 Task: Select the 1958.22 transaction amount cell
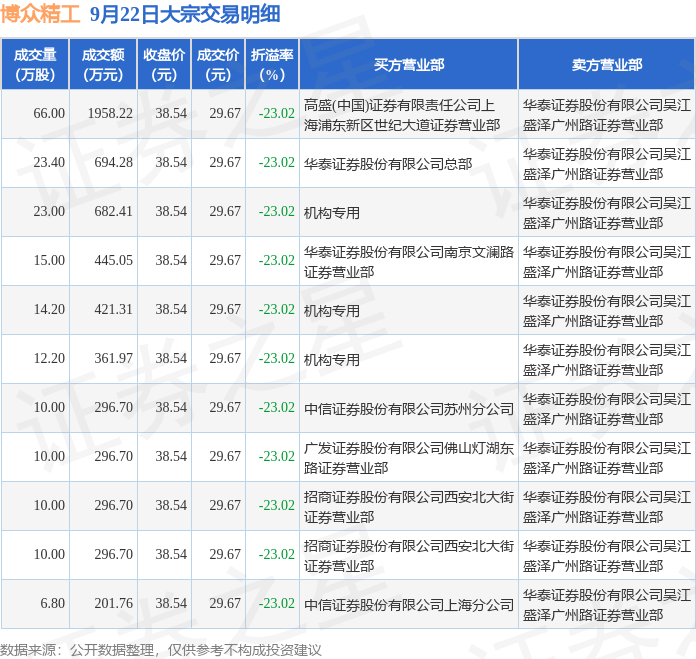110,114
